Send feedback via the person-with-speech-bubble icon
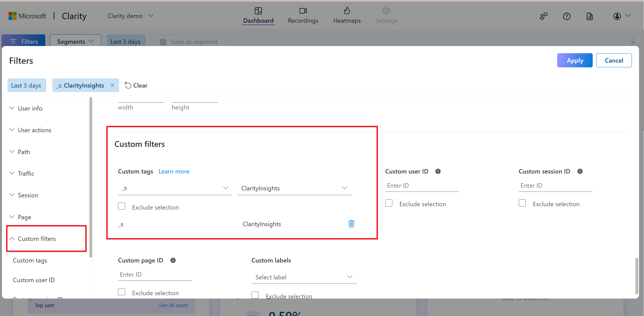Screen dimensions: 644x316 [544, 16]
